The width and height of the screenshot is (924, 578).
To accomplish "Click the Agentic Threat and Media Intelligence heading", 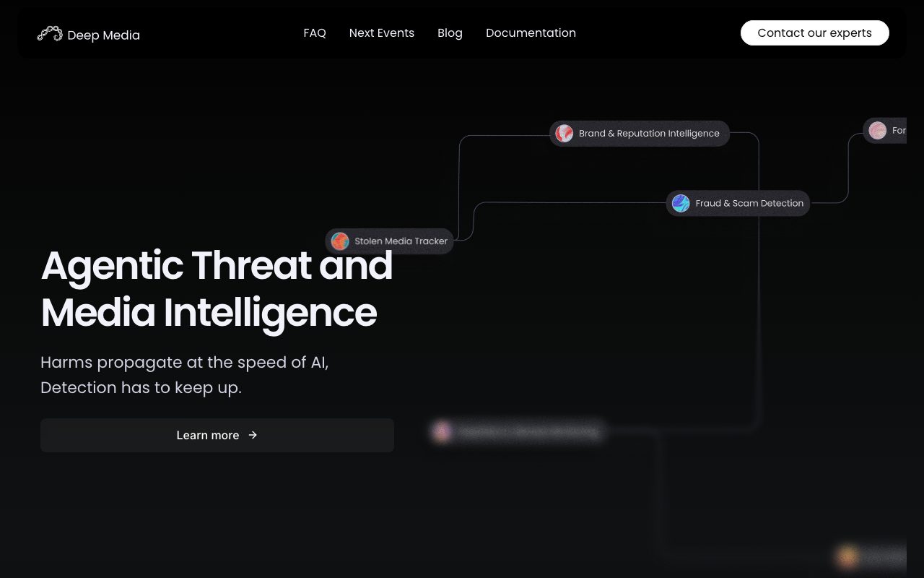I will pyautogui.click(x=217, y=289).
